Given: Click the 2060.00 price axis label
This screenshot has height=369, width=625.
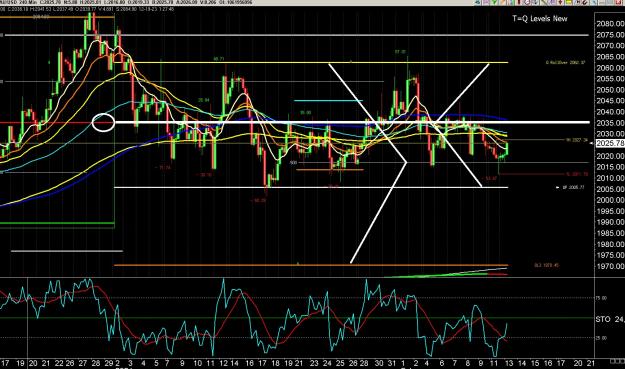Looking at the screenshot, I should (x=610, y=68).
